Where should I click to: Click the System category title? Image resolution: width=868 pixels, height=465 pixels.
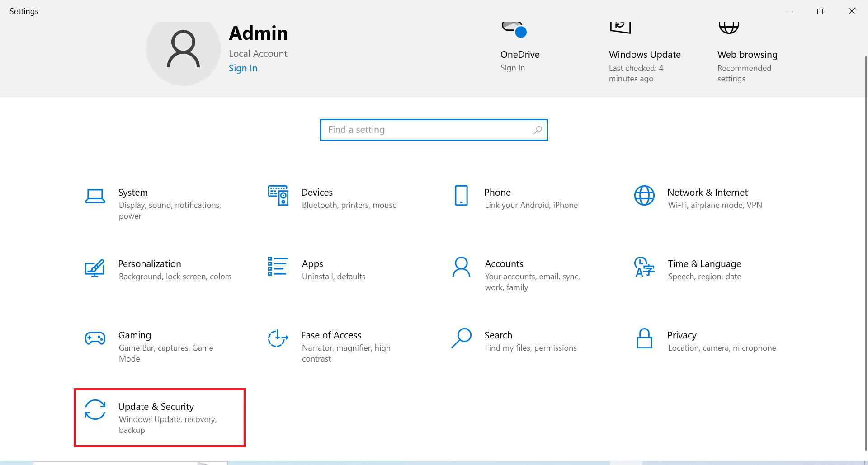(133, 193)
